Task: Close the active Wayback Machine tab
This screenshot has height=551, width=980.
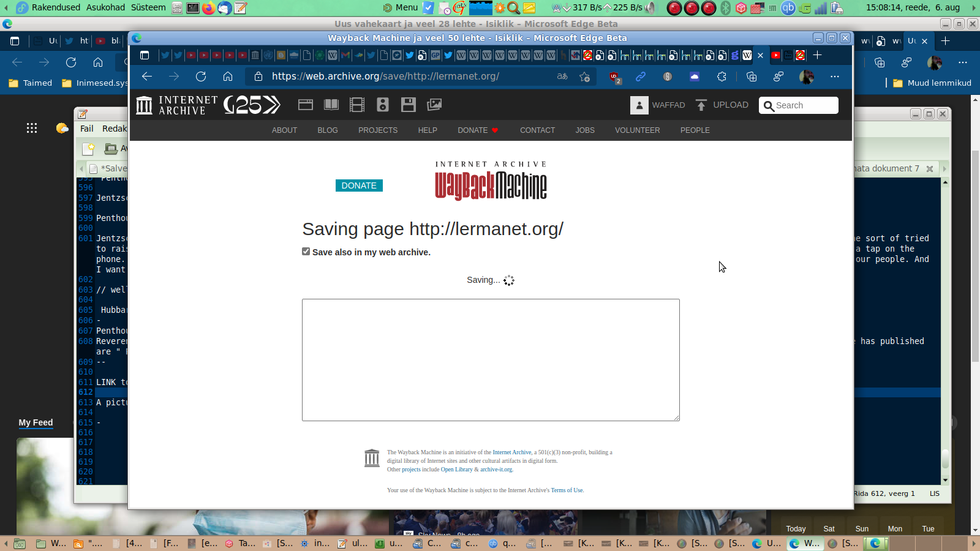Action: pos(761,55)
